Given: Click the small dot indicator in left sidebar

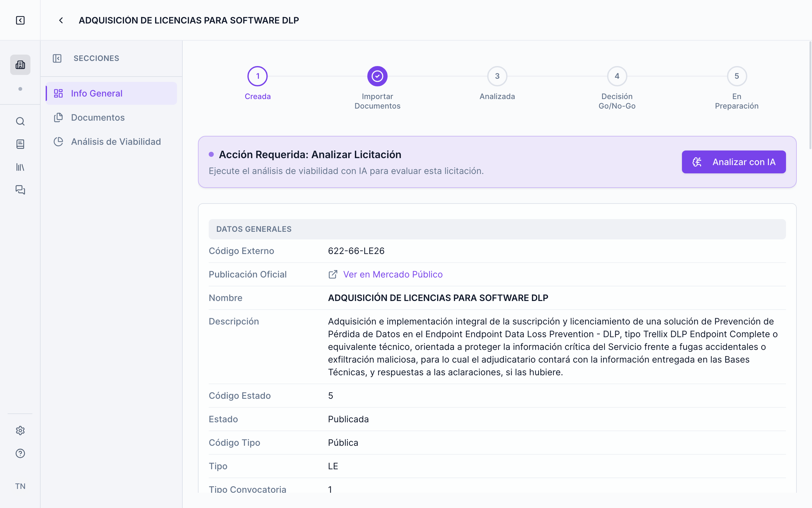Looking at the screenshot, I should click(20, 89).
